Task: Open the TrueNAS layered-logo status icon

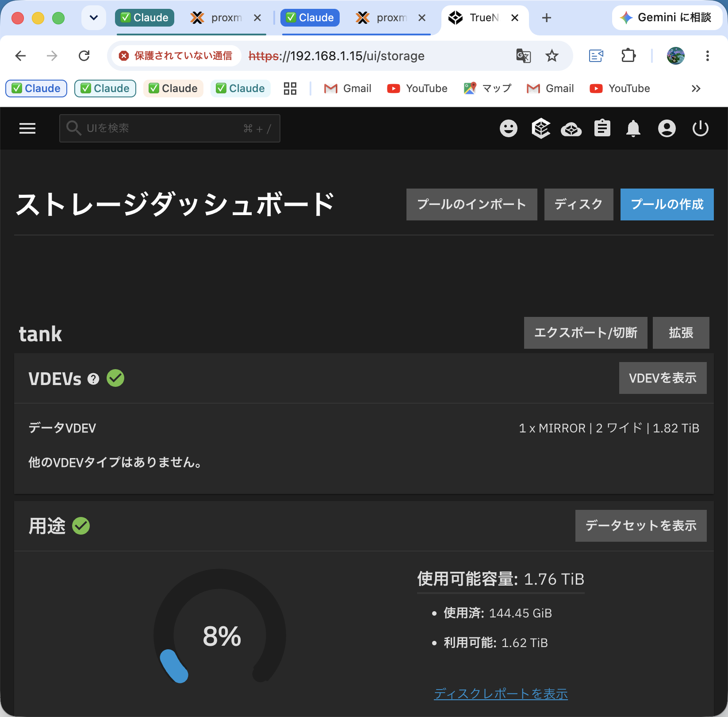Action: [540, 128]
